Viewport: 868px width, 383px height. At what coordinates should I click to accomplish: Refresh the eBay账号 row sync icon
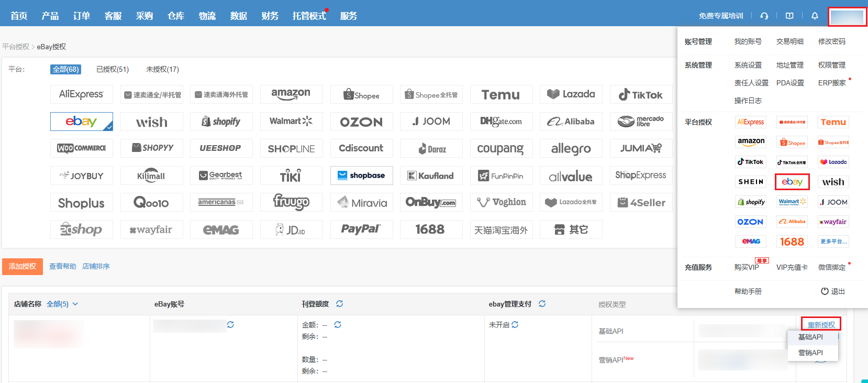pyautogui.click(x=230, y=325)
